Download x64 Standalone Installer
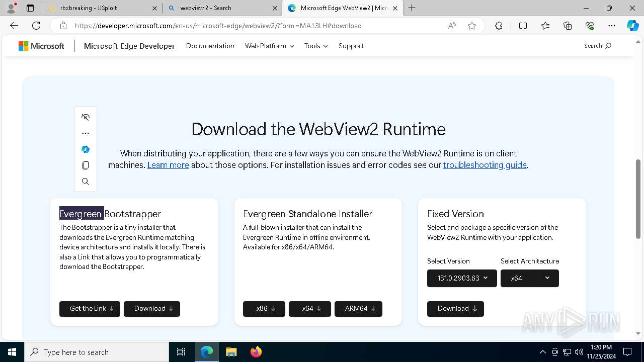The width and height of the screenshot is (644, 362). pos(310,309)
